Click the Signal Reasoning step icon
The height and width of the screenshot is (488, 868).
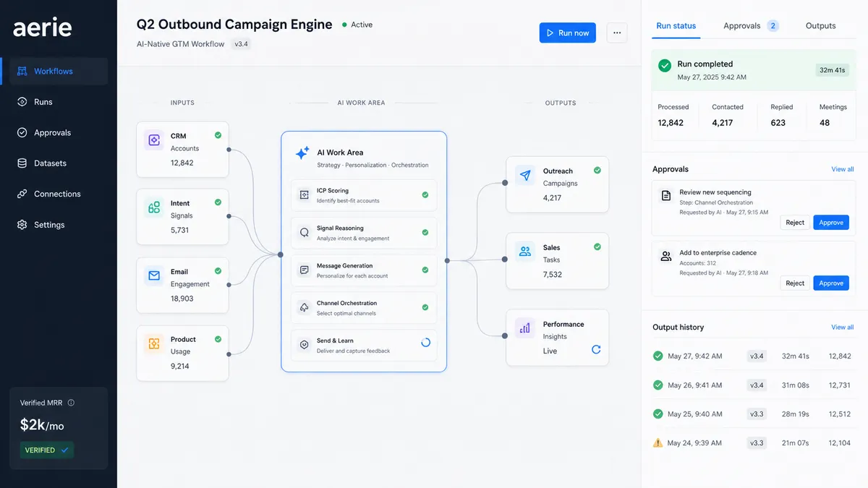point(304,232)
